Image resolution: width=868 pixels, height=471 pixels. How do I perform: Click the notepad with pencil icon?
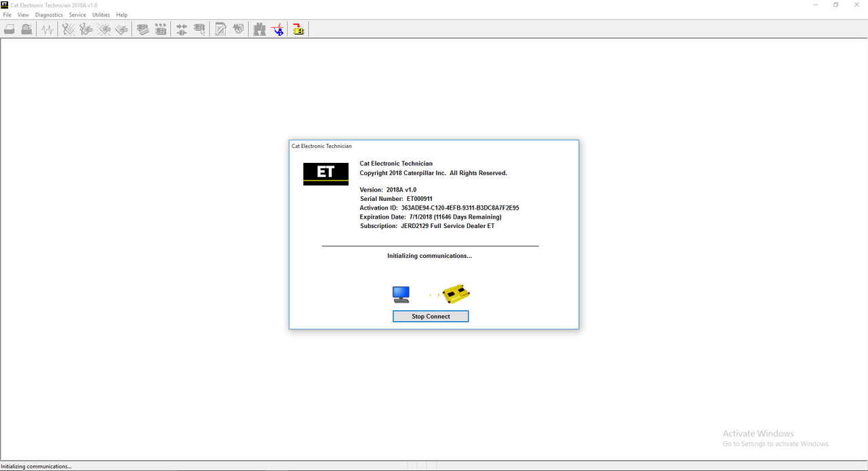point(220,29)
